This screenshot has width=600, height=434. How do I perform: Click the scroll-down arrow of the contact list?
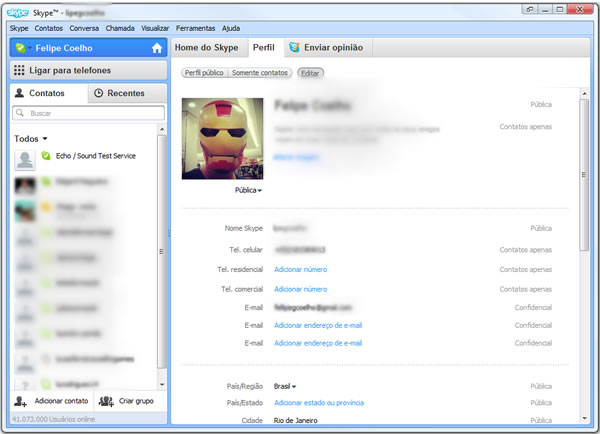[162, 384]
